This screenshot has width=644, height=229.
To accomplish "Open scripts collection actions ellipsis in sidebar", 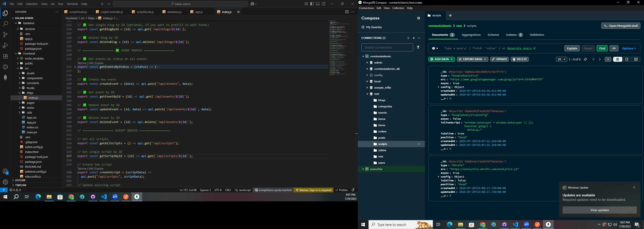I will point(419,144).
